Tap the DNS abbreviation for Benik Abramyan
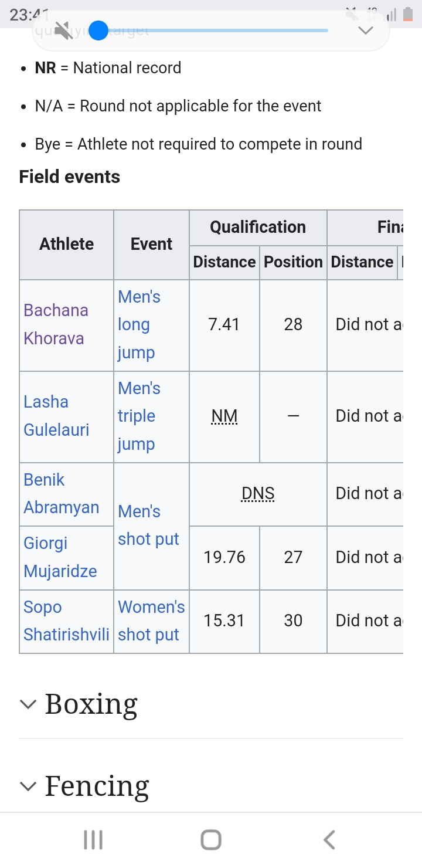This screenshot has height=868, width=422. point(258,494)
